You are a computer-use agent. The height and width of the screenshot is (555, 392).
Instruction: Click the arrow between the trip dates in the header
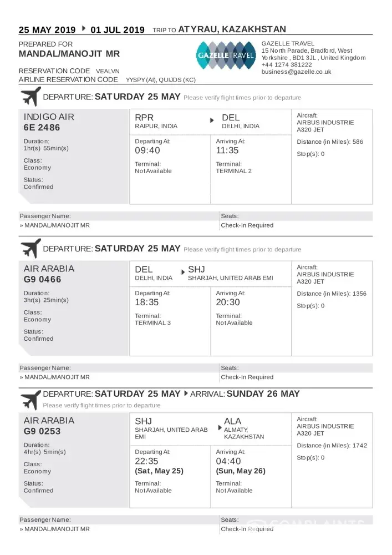coord(84,28)
